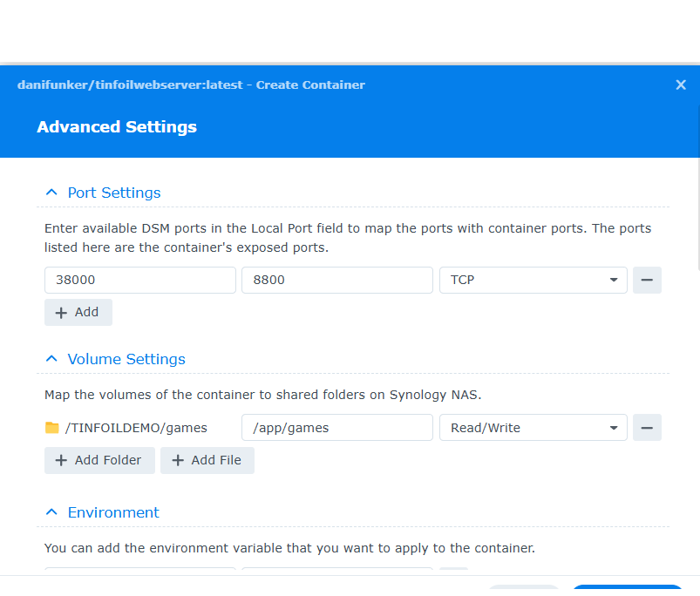Click folder icon beside /TINFOILDEMO/games
This screenshot has width=700, height=596.
point(52,428)
